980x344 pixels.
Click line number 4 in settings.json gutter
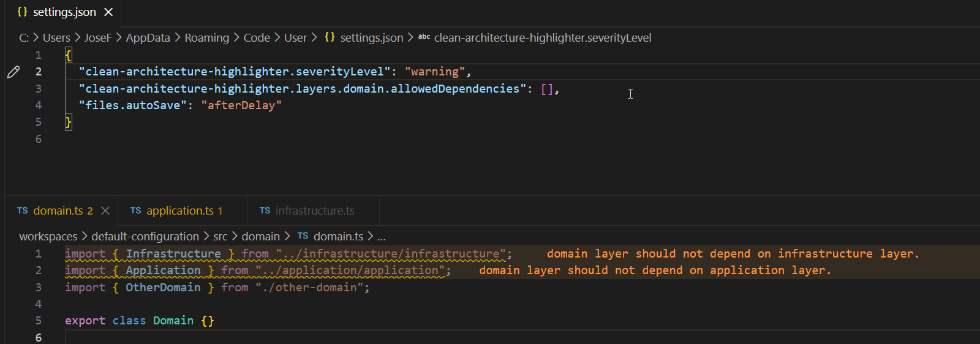39,105
